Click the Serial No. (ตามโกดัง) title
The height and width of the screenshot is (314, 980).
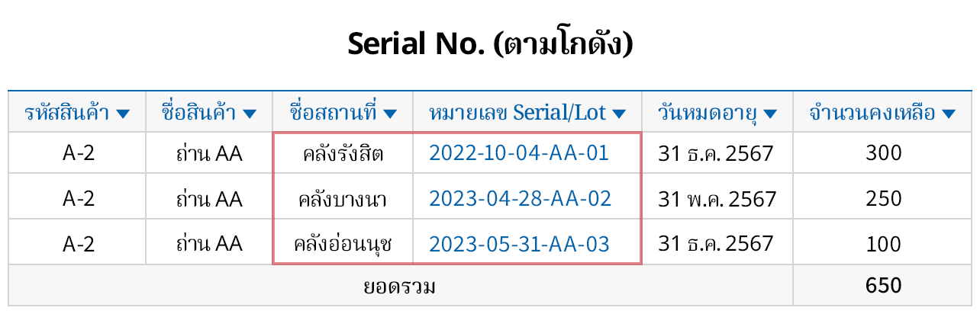click(x=490, y=45)
